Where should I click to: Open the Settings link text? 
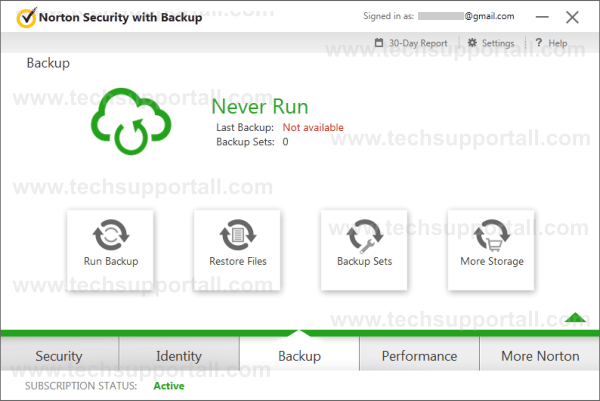coord(498,43)
